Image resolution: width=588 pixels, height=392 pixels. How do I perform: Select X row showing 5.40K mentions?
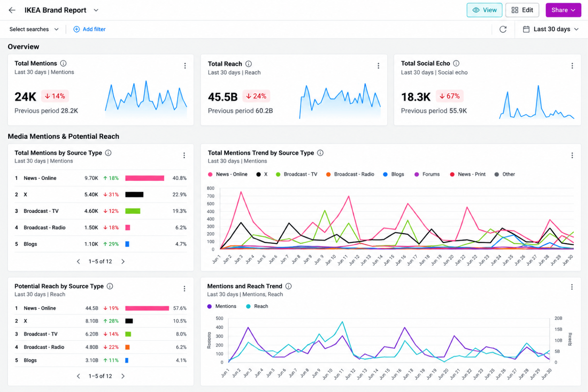(x=101, y=195)
